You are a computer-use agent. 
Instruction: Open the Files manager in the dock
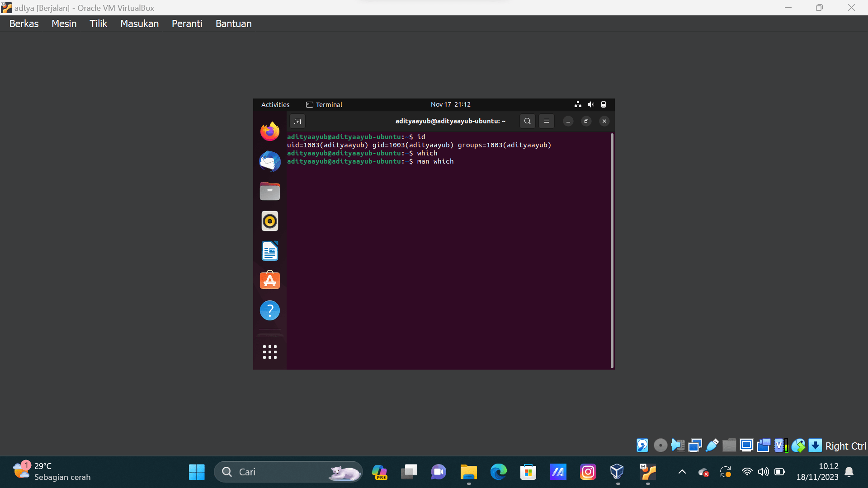270,191
